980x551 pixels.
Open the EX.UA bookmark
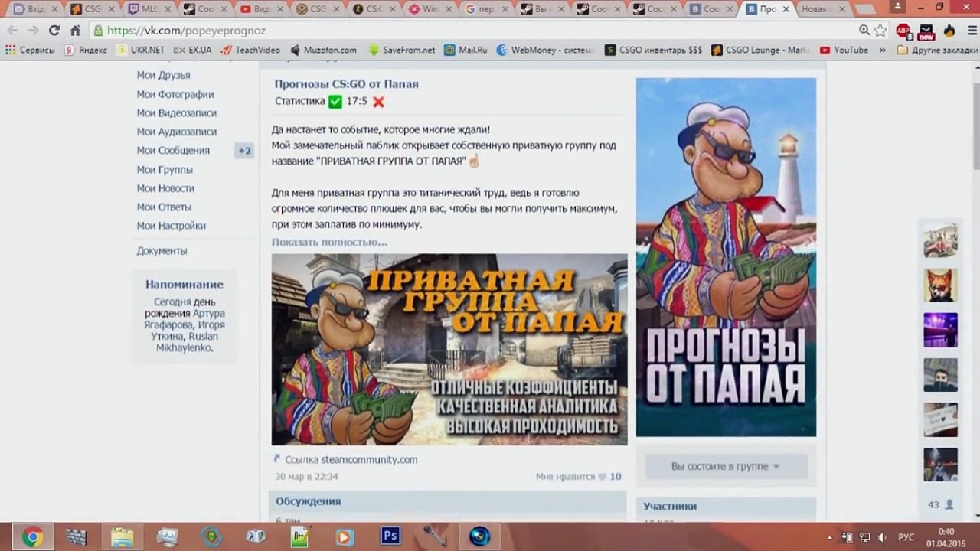click(x=193, y=50)
